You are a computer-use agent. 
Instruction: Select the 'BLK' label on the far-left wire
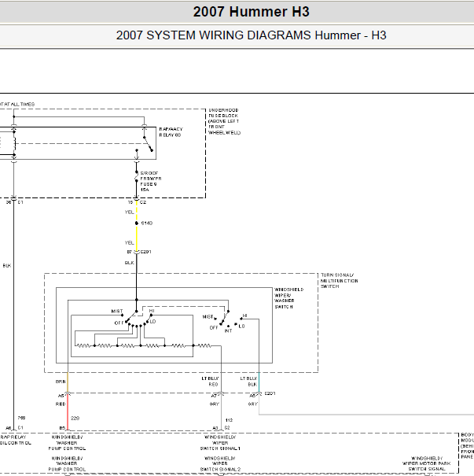click(x=7, y=266)
